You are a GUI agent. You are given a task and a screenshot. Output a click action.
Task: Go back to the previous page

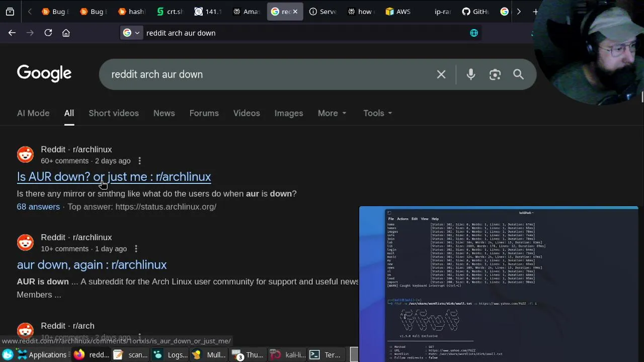12,33
